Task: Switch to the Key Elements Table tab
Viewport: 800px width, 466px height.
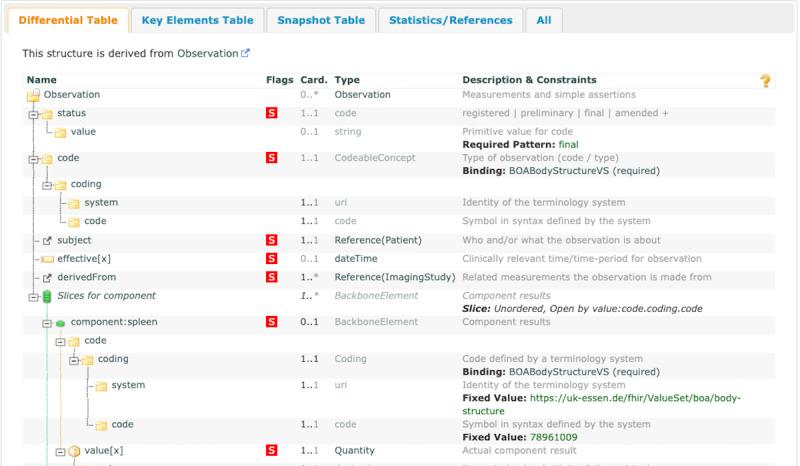Action: click(x=196, y=20)
